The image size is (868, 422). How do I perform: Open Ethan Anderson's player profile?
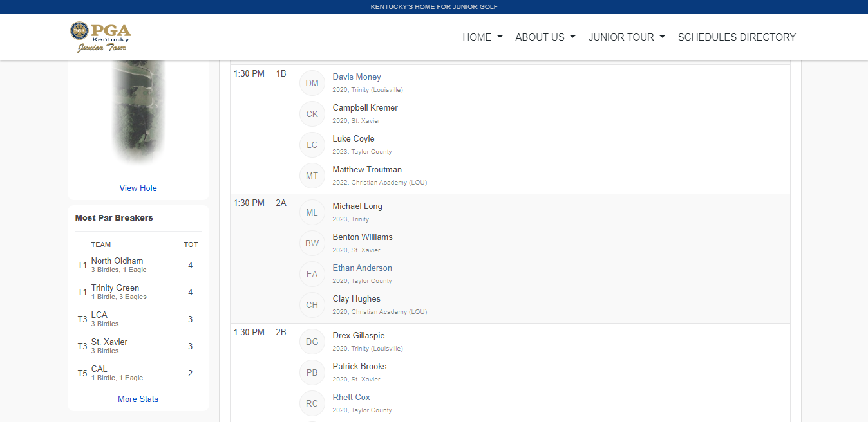point(363,268)
